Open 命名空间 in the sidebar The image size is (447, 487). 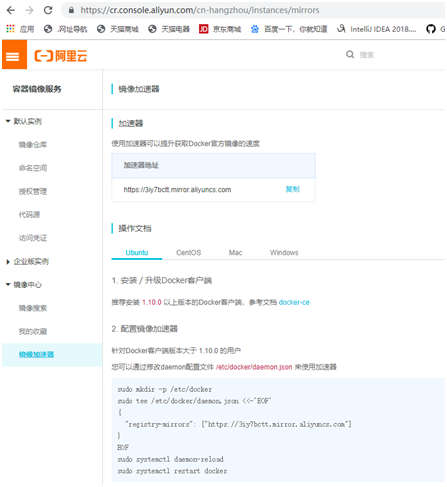33,168
